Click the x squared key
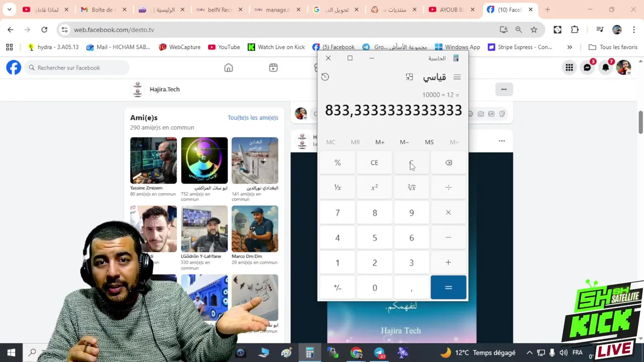 [x=374, y=187]
